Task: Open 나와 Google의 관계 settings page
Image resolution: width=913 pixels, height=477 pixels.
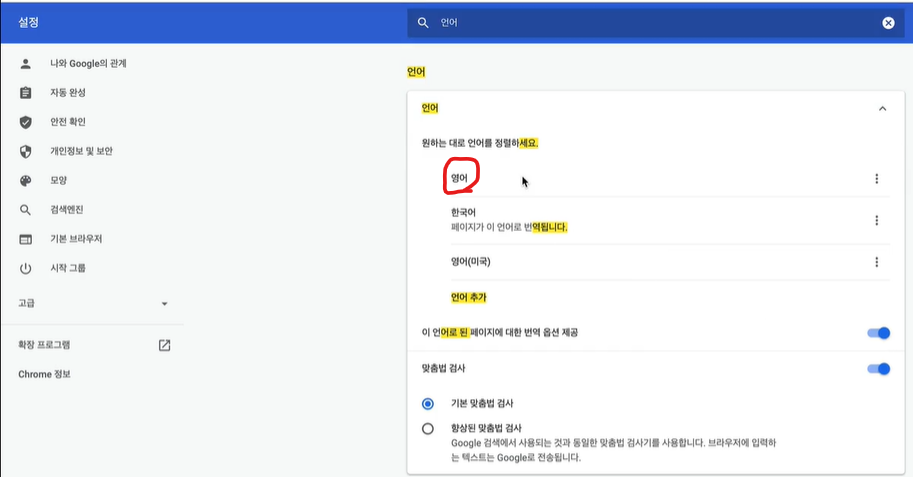Action: pyautogui.click(x=88, y=63)
